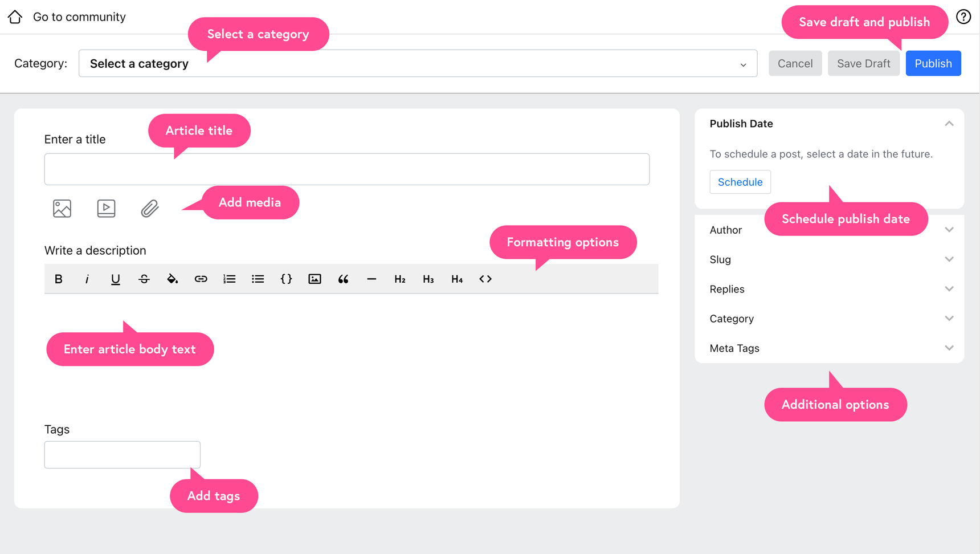The width and height of the screenshot is (980, 554).
Task: Expand the Author section
Action: [x=949, y=230]
